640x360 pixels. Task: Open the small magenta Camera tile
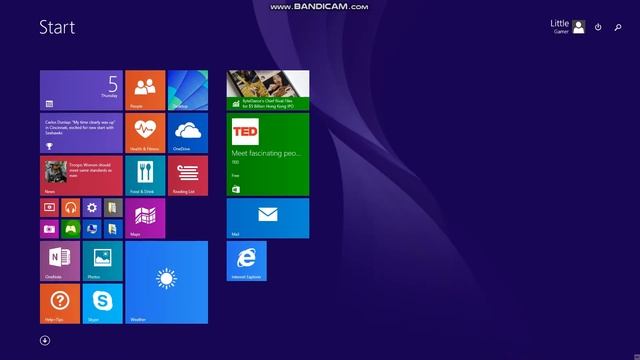coord(49,229)
